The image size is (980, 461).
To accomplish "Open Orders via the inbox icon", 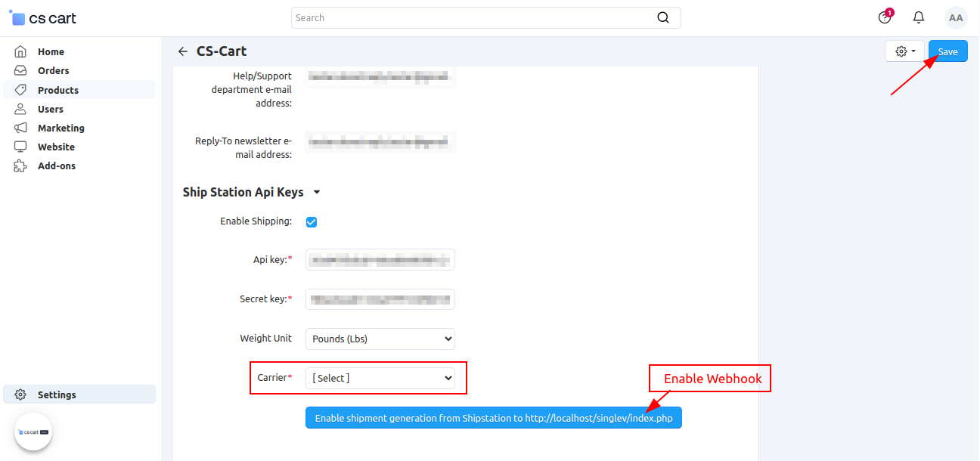I will (x=20, y=70).
